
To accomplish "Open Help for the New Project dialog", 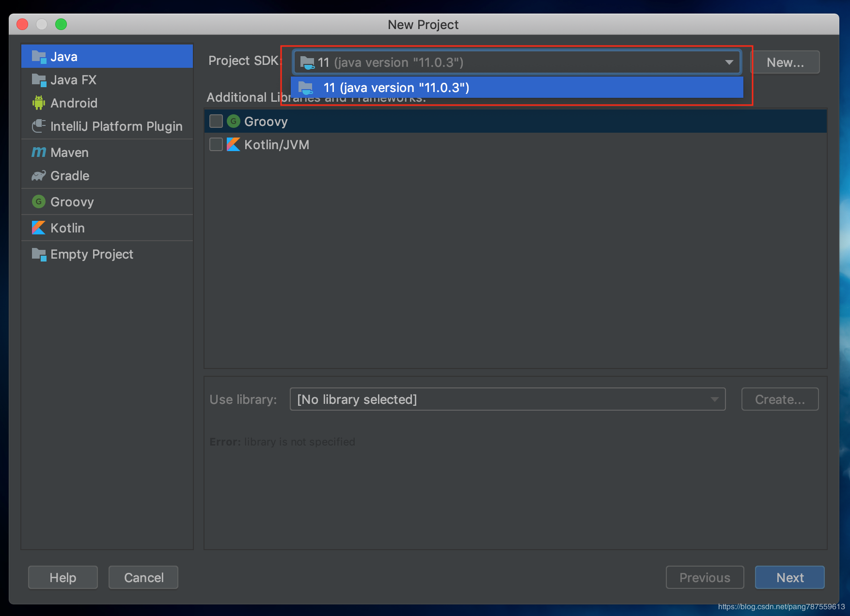I will 63,577.
